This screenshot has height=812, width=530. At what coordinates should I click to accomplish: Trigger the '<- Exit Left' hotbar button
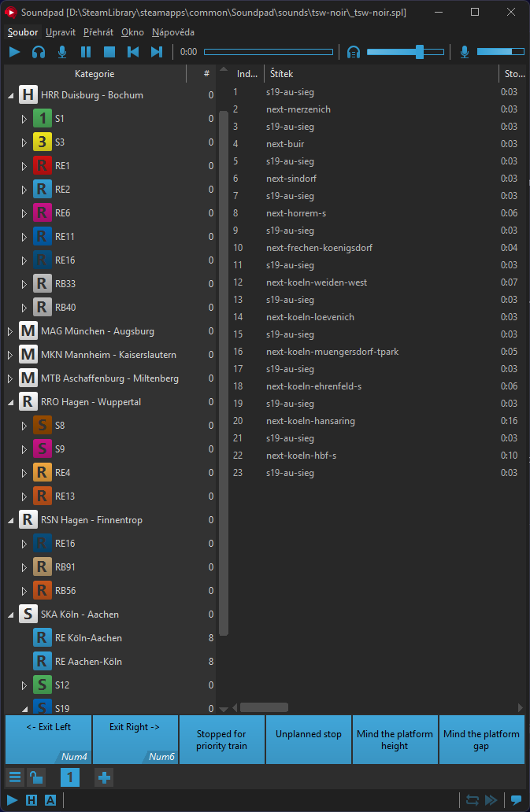[49, 740]
